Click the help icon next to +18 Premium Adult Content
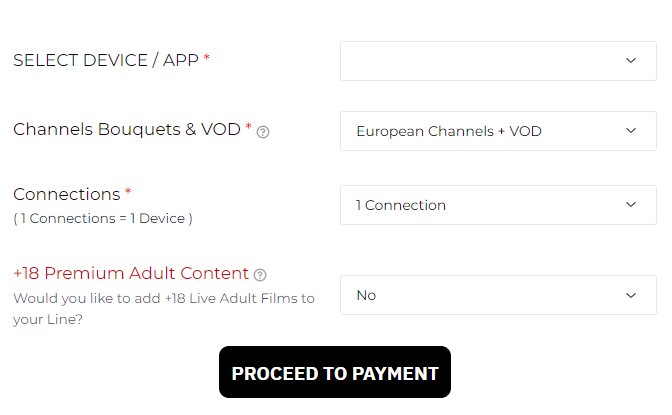The image size is (672, 415). pos(260,275)
